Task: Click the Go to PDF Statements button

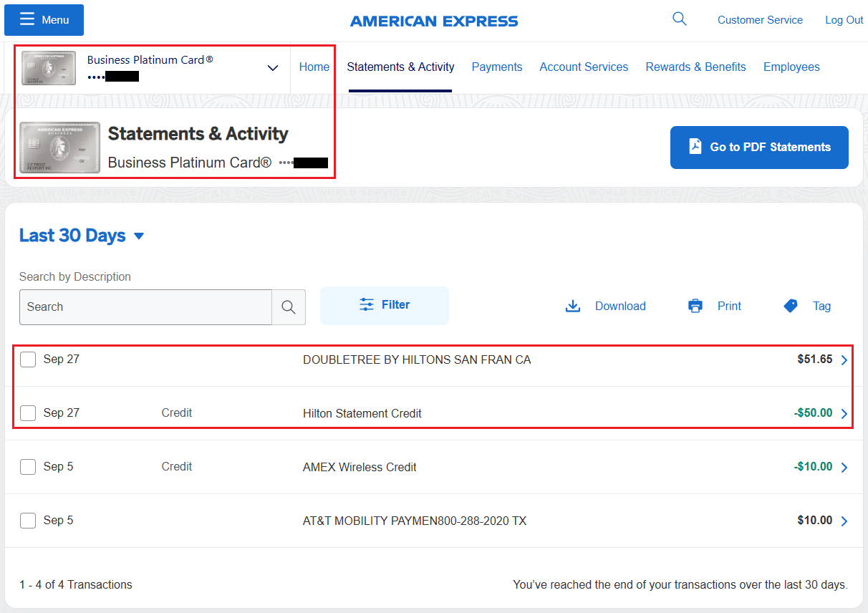Action: 759,148
